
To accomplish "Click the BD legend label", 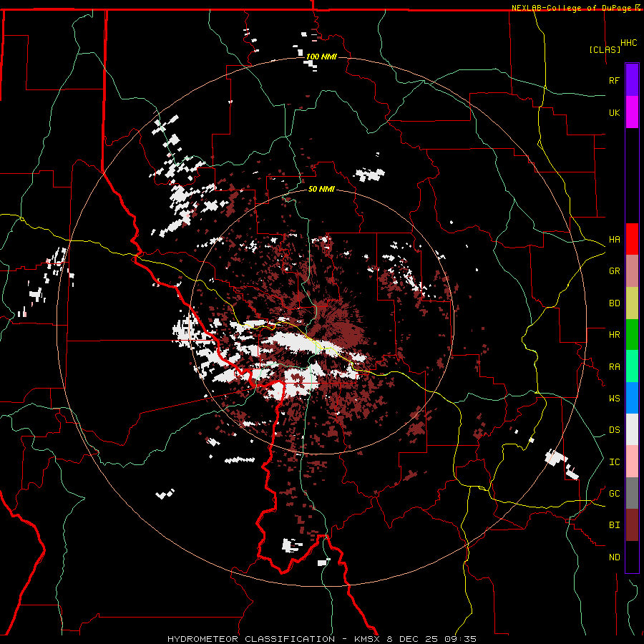I will pos(614,303).
